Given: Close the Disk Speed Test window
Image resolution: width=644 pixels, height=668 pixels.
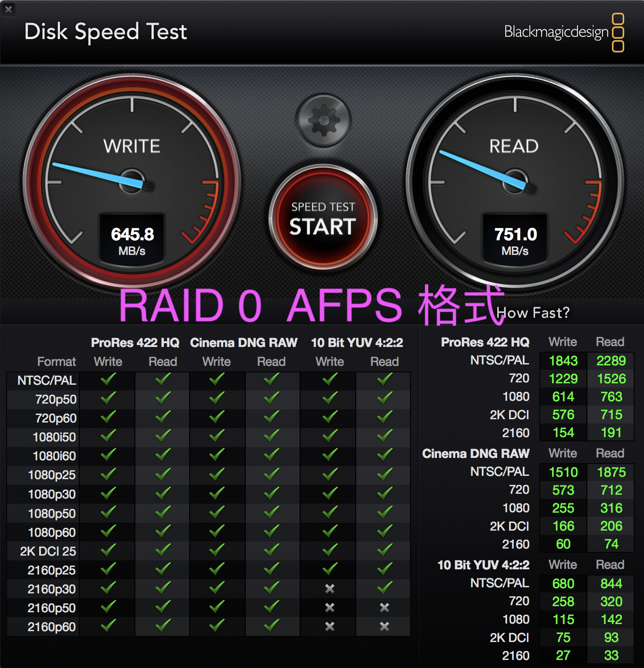Looking at the screenshot, I should [8, 9].
